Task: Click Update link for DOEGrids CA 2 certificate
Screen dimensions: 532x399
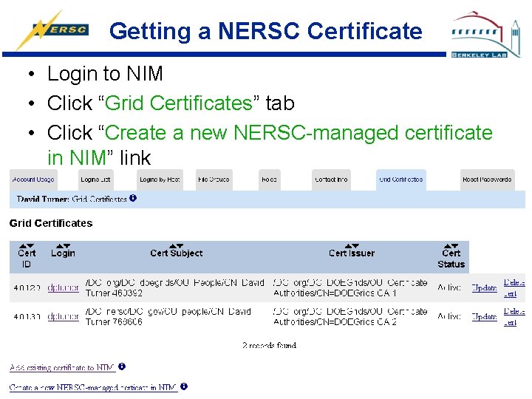Action: coord(484,317)
